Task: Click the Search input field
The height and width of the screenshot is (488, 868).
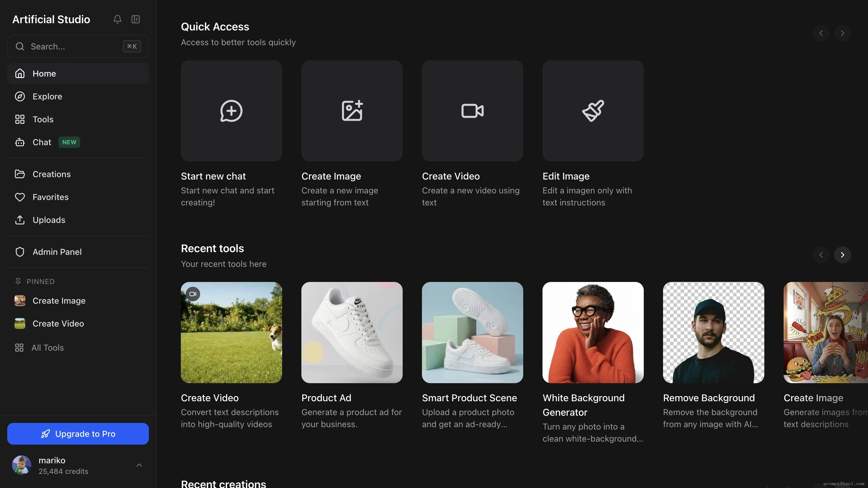Action: pos(78,46)
